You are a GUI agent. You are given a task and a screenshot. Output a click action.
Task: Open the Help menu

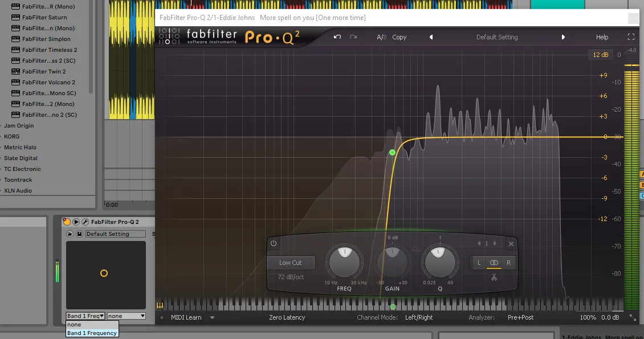(602, 37)
